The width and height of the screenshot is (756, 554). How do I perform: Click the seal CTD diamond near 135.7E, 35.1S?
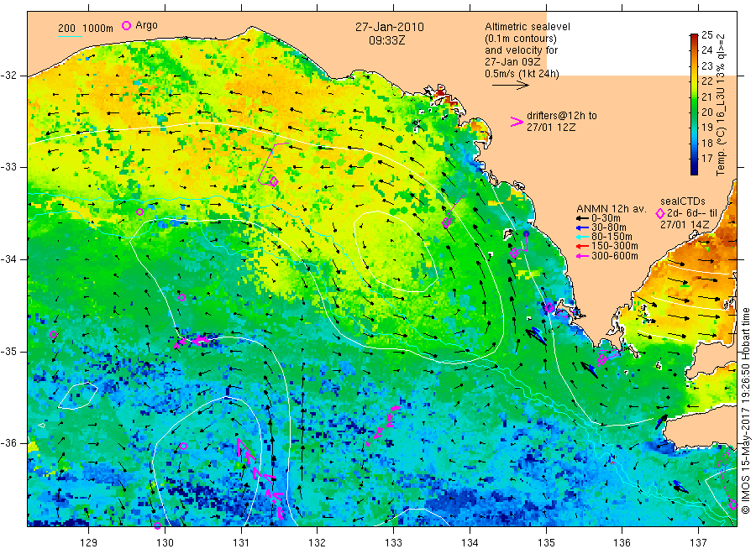pos(601,359)
